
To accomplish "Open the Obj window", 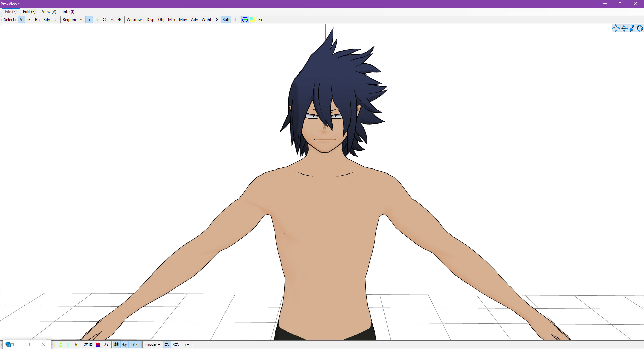I will point(161,20).
